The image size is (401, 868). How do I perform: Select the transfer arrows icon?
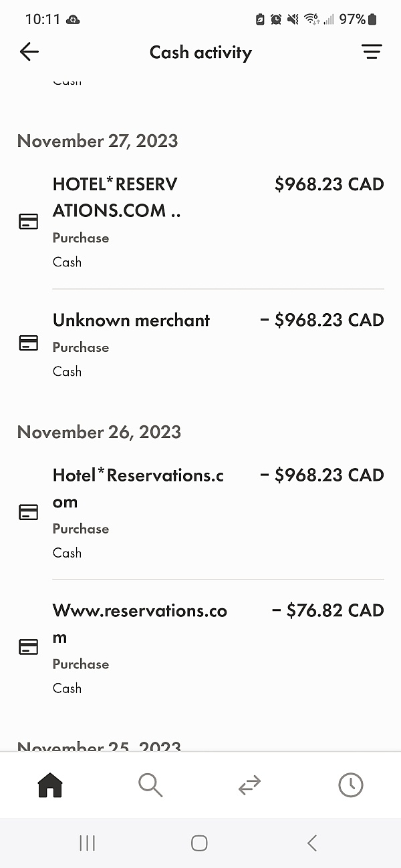pos(249,785)
